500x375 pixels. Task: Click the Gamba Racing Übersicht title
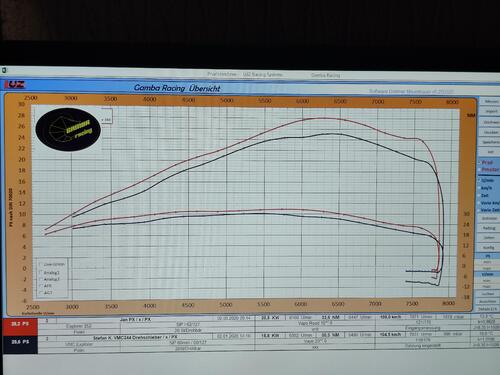click(177, 88)
